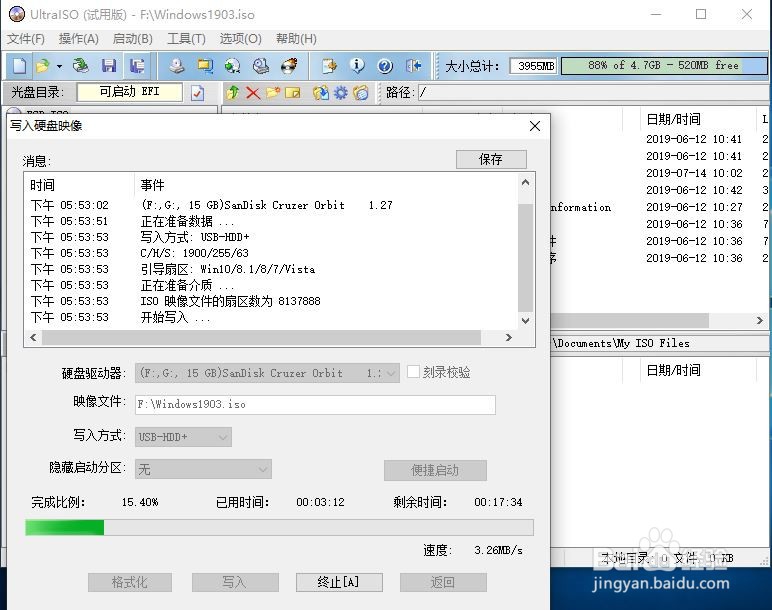Click the 格式化 format button

(x=129, y=582)
